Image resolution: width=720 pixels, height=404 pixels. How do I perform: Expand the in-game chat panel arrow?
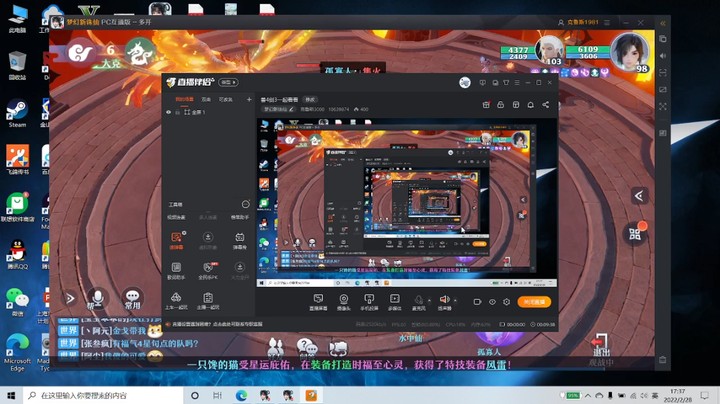[x=70, y=299]
